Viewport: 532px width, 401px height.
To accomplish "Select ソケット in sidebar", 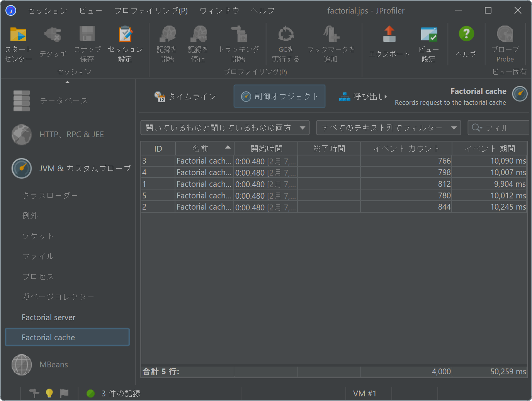I will click(37, 236).
